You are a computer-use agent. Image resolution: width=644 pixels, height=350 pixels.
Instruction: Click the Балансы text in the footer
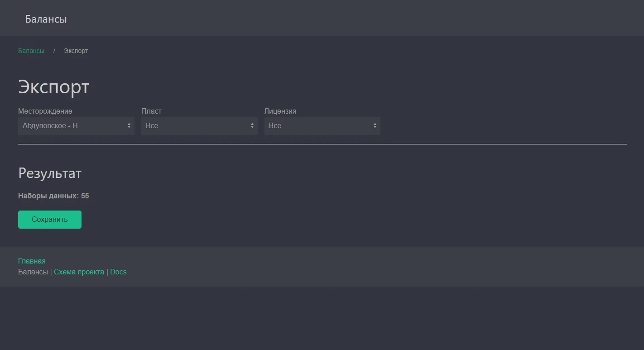coord(33,272)
